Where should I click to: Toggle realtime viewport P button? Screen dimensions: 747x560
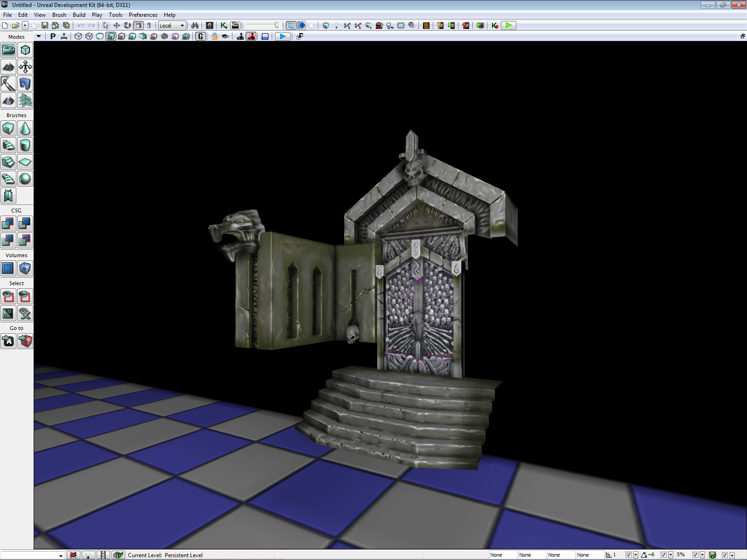[53, 36]
